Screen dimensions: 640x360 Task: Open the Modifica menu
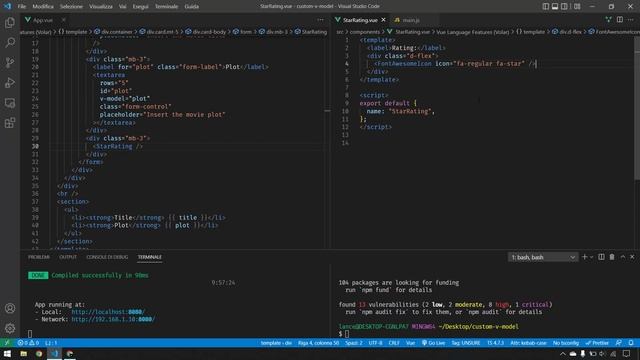tap(43, 7)
